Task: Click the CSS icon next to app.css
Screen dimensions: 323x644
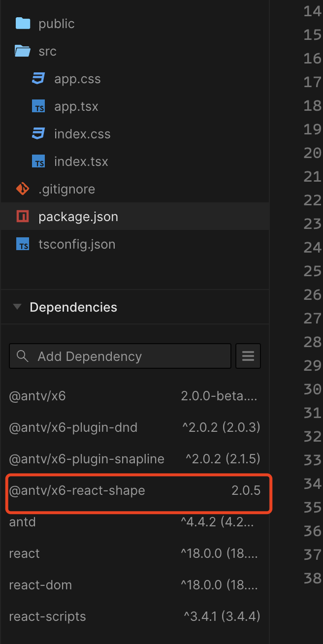Action: click(x=38, y=78)
